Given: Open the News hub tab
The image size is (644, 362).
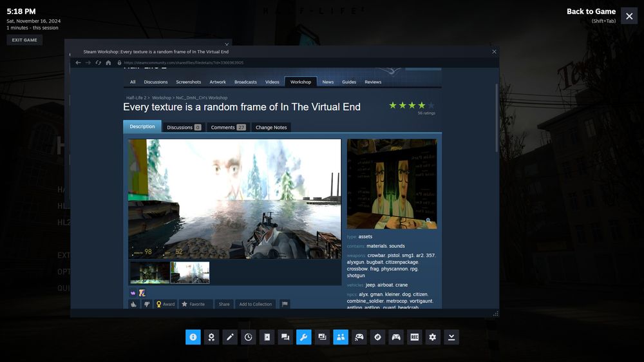Looking at the screenshot, I should (x=328, y=82).
